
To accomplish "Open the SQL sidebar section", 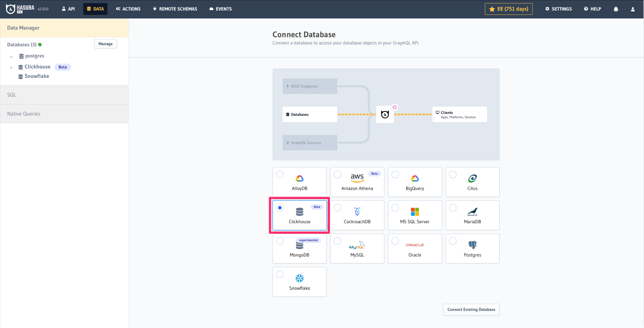I will coord(64,95).
